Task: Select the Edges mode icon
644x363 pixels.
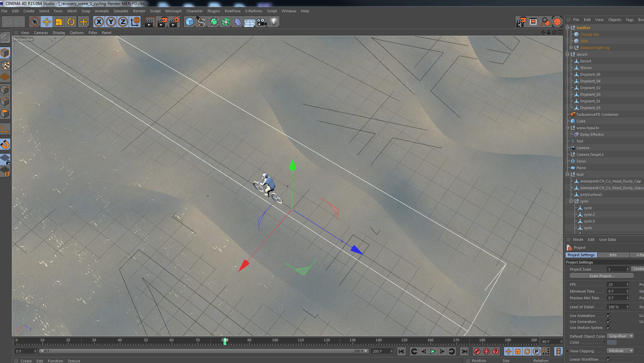Action: tap(5, 102)
